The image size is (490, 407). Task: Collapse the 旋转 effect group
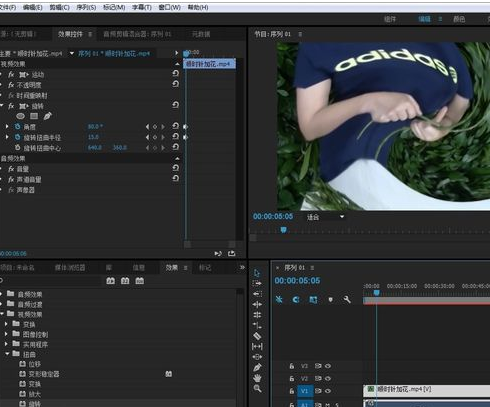point(2,106)
